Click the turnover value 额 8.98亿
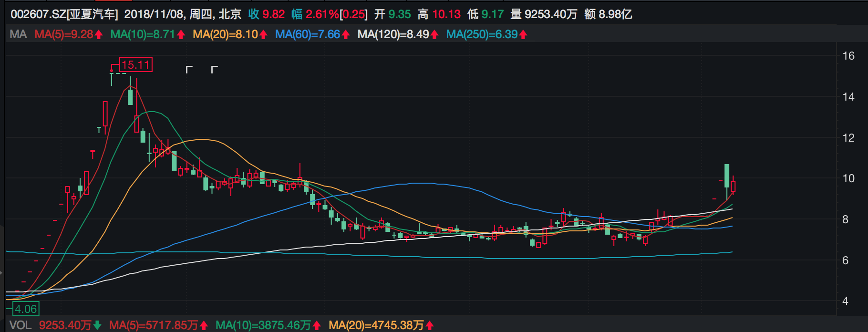 [x=609, y=14]
